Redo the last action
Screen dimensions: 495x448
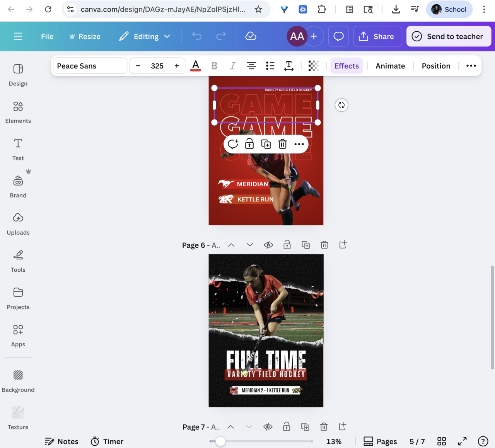pyautogui.click(x=221, y=36)
